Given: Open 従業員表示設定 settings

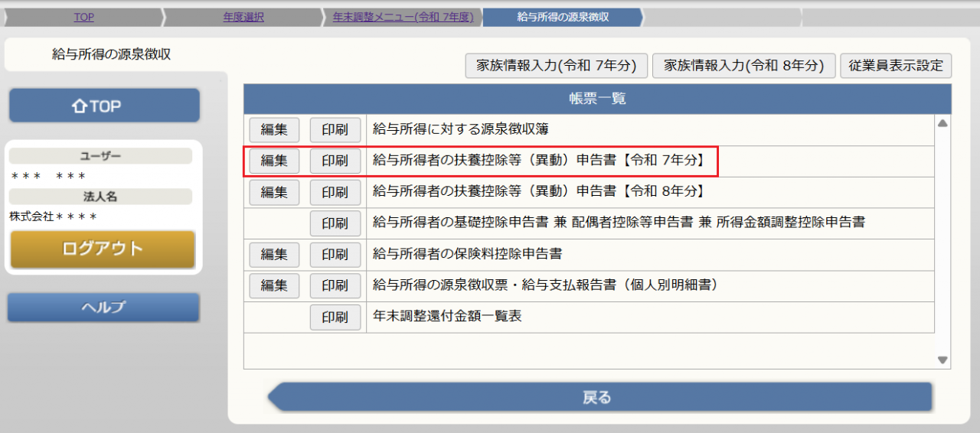Looking at the screenshot, I should (896, 66).
